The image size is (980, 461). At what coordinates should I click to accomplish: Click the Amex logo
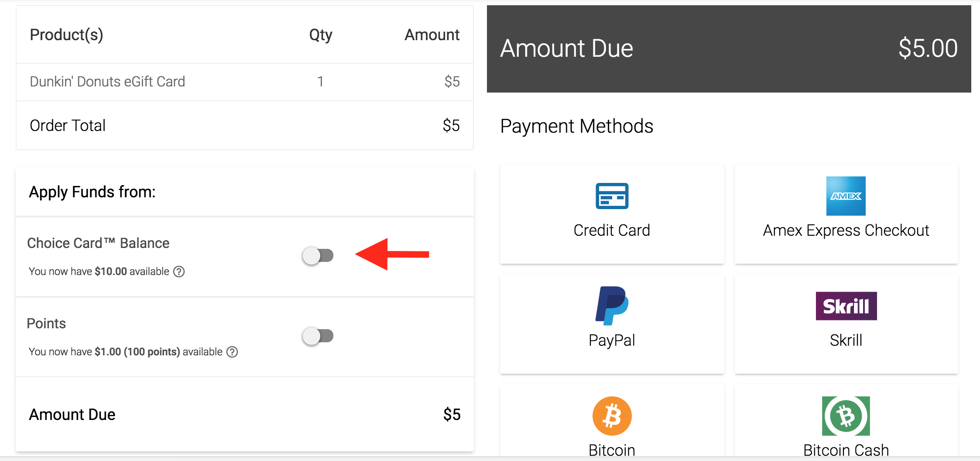[x=846, y=196]
